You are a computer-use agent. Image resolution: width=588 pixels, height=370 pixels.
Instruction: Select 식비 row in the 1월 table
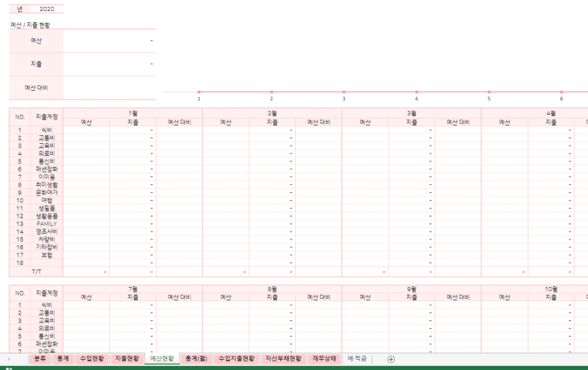pyautogui.click(x=47, y=130)
